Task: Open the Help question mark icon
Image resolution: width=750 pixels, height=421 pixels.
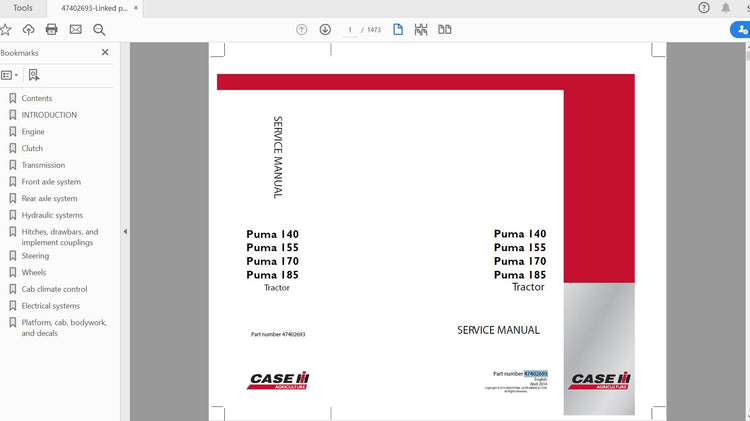Action: click(x=704, y=8)
